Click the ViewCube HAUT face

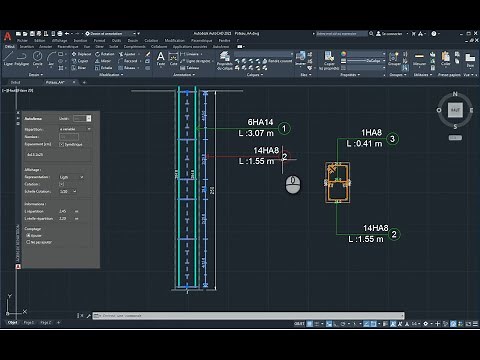(455, 110)
